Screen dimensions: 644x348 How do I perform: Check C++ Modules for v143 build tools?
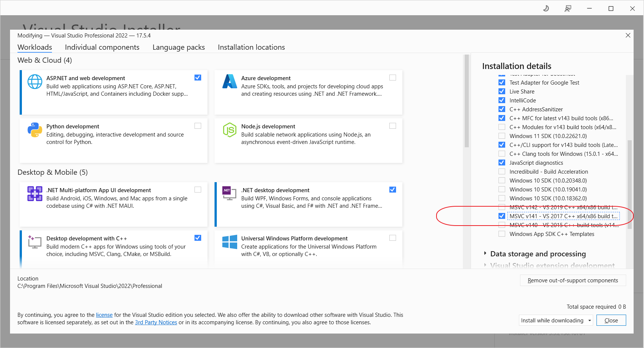502,127
